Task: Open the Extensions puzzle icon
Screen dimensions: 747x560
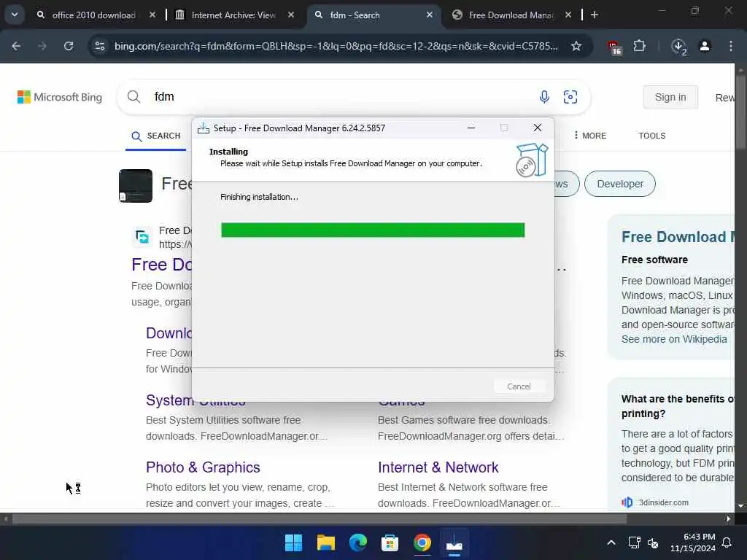Action: pos(639,46)
